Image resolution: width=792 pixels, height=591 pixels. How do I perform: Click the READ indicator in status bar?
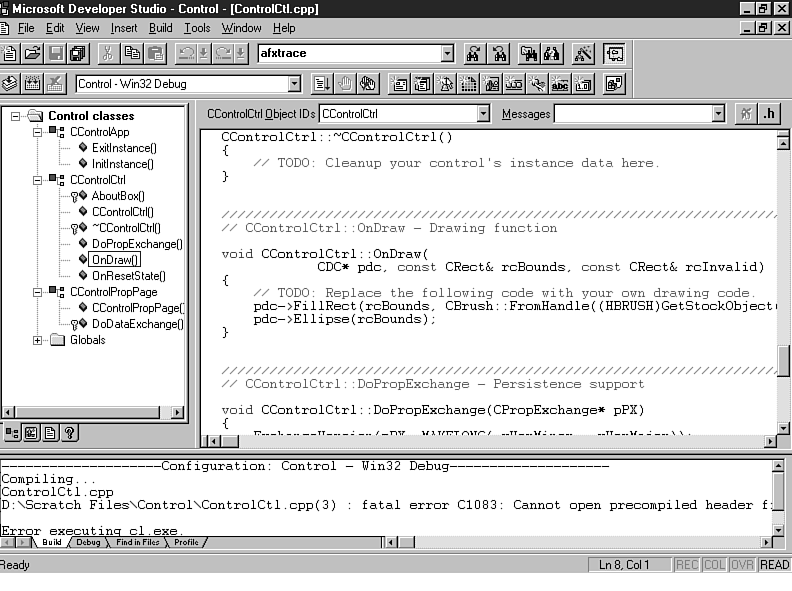[774, 565]
